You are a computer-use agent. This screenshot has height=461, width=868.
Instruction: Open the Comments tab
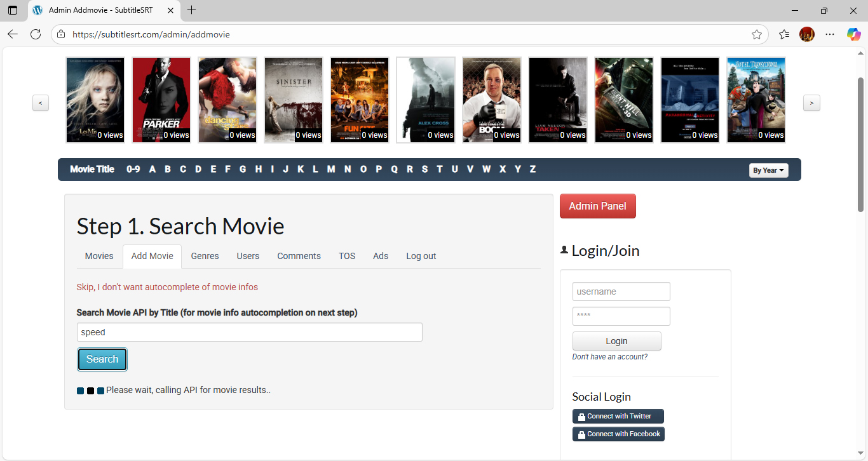[299, 256]
